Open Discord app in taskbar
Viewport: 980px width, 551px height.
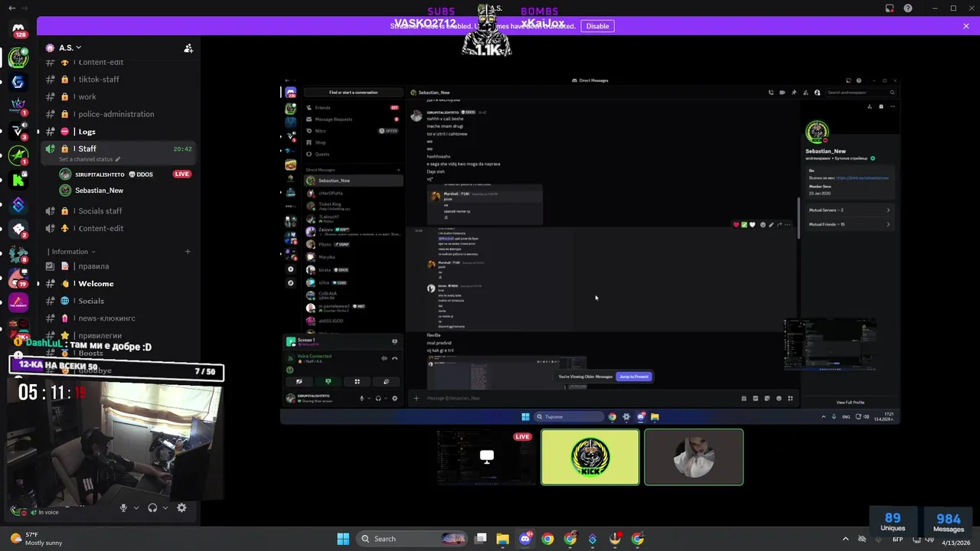tap(525, 539)
